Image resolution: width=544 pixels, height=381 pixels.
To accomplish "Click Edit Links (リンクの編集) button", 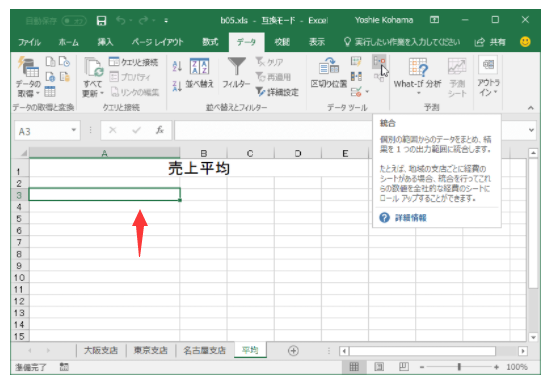I will pyautogui.click(x=135, y=92).
